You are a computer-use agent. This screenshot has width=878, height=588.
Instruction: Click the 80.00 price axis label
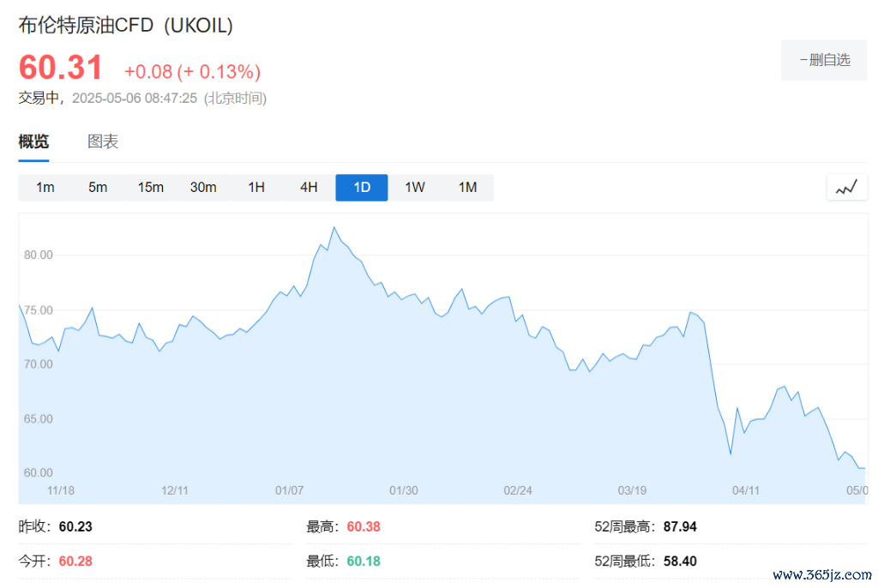[x=39, y=255]
